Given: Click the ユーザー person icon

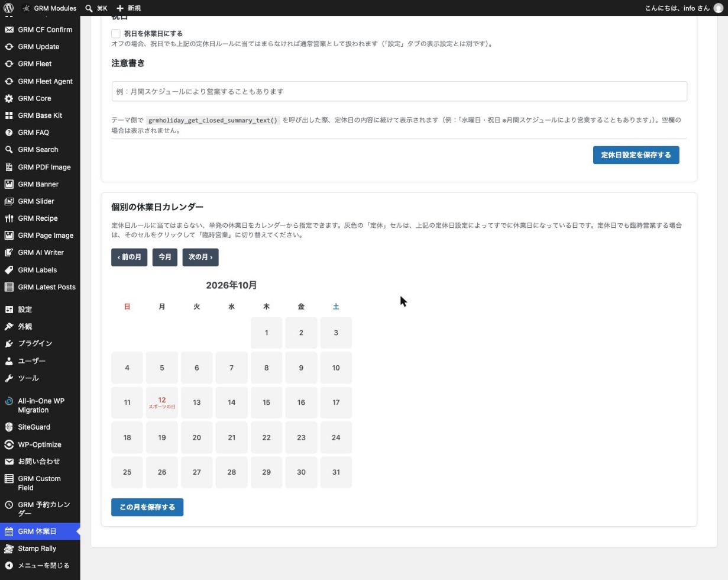Looking at the screenshot, I should tap(9, 361).
